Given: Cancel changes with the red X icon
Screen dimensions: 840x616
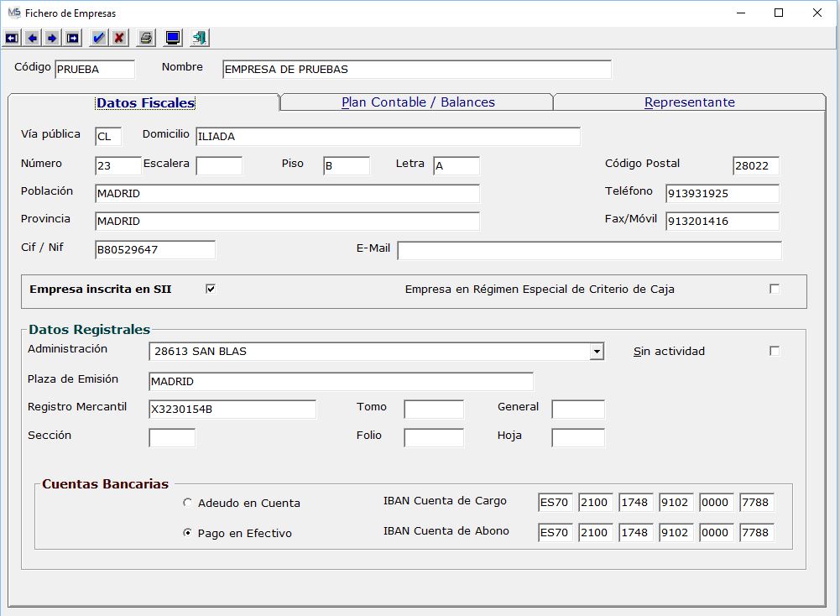Looking at the screenshot, I should (119, 38).
